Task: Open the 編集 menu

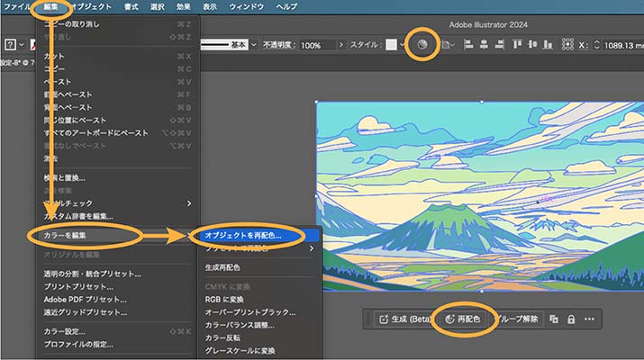Action: coord(51,6)
